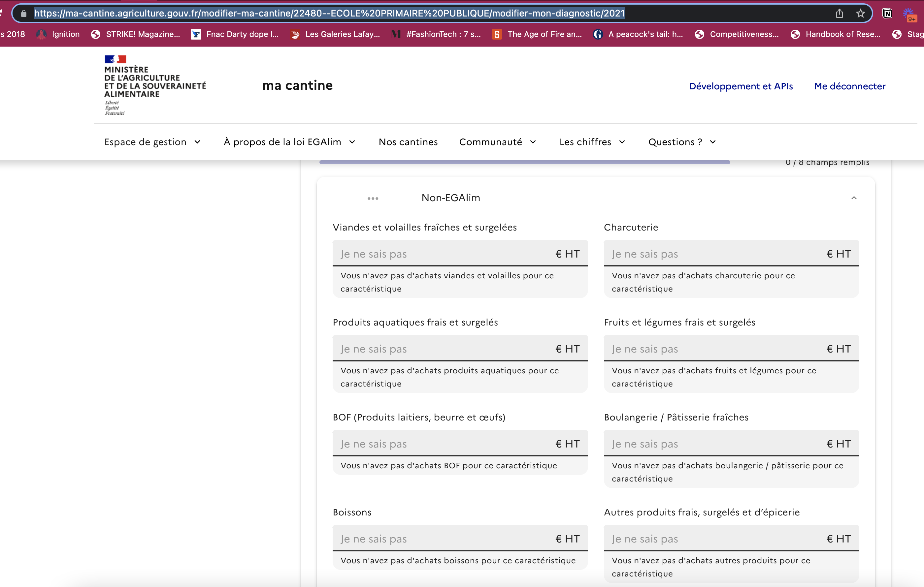Click the Fnac Darty bookmark favicon
The width and height of the screenshot is (924, 587).
(196, 34)
